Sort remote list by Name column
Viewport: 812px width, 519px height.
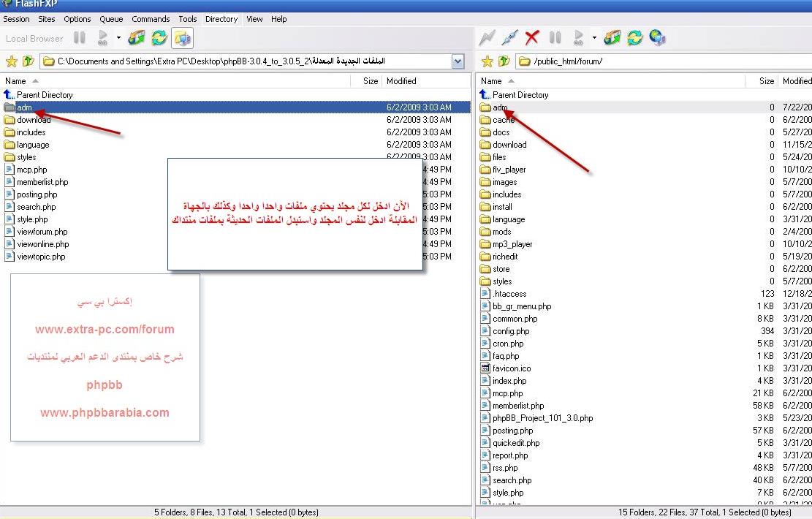(x=610, y=81)
